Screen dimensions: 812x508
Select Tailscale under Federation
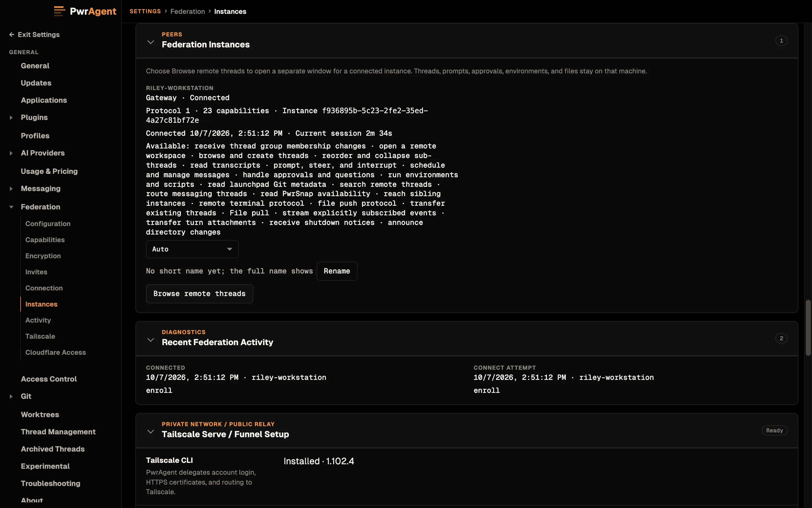point(40,337)
